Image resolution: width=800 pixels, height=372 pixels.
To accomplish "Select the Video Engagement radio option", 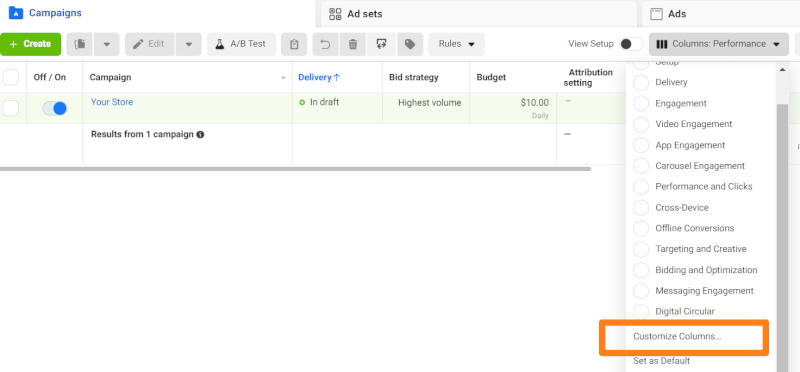I will [641, 124].
